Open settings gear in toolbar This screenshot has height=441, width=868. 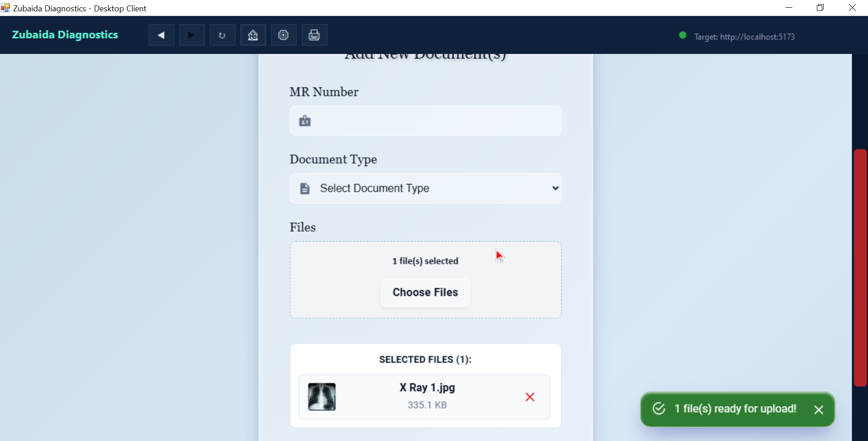284,35
